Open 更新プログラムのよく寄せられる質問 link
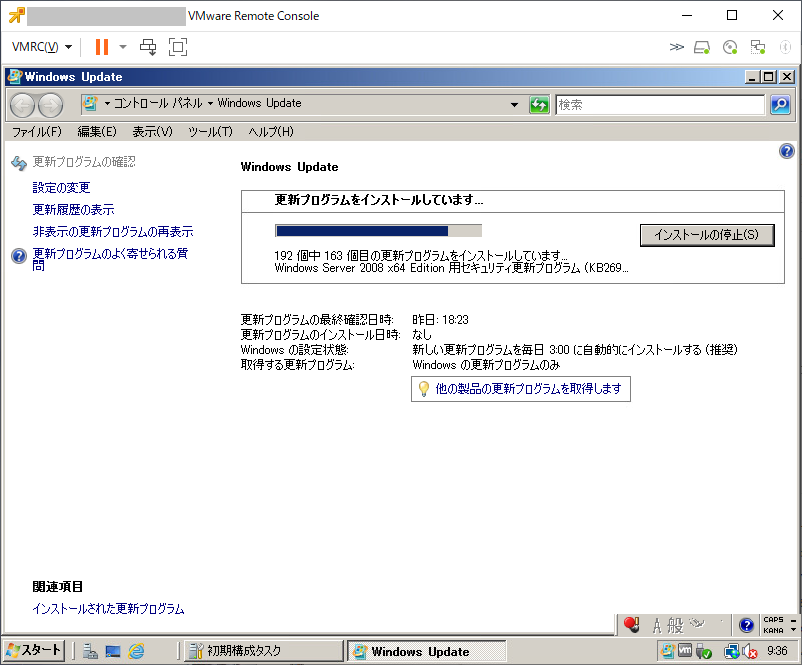Image resolution: width=802 pixels, height=665 pixels. coord(110,259)
